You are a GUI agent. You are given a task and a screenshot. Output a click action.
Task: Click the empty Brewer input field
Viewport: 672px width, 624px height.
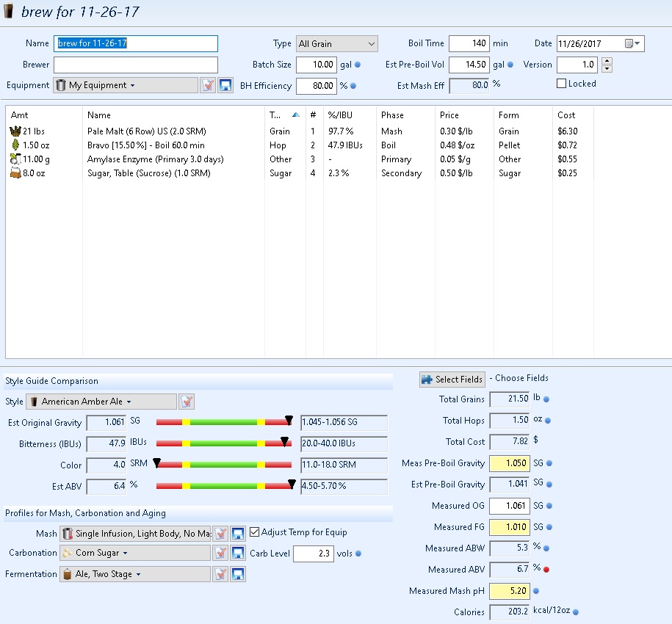click(136, 65)
